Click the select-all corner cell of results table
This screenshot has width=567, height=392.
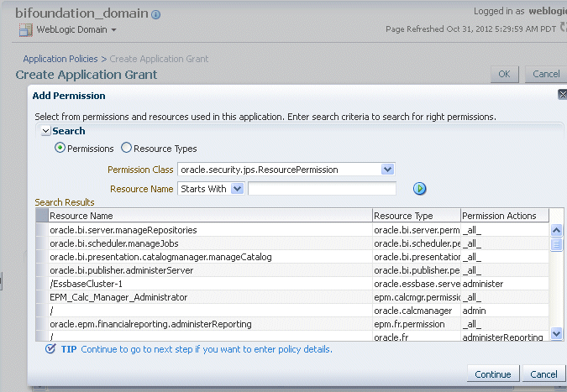coord(42,216)
